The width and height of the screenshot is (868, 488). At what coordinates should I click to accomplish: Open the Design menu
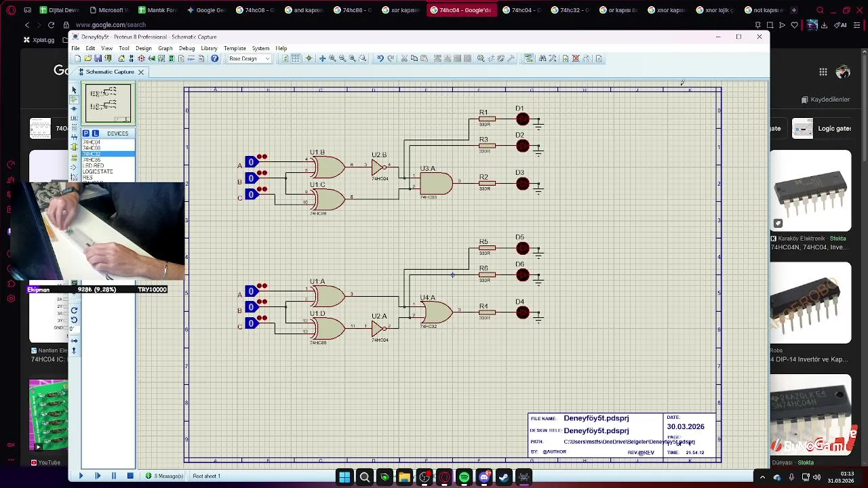coord(143,48)
